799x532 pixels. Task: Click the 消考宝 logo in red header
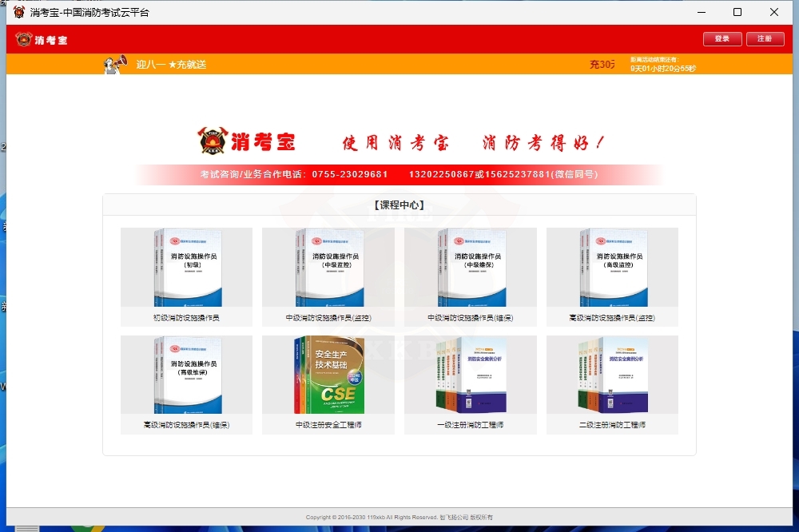42,40
